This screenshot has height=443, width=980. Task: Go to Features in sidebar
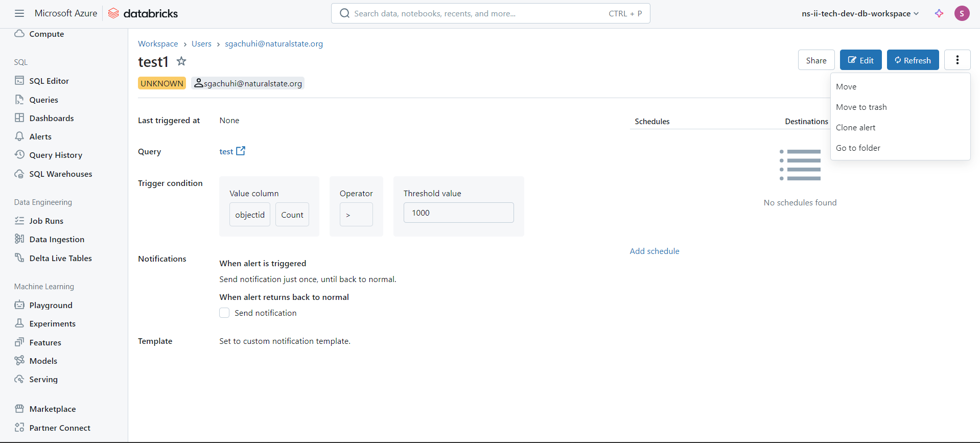click(45, 342)
